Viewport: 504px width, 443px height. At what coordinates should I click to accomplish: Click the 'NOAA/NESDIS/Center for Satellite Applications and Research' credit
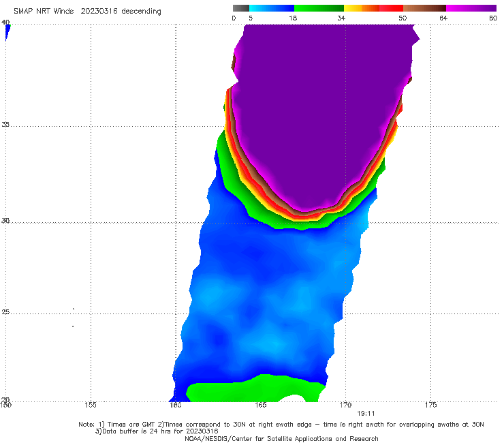click(281, 439)
